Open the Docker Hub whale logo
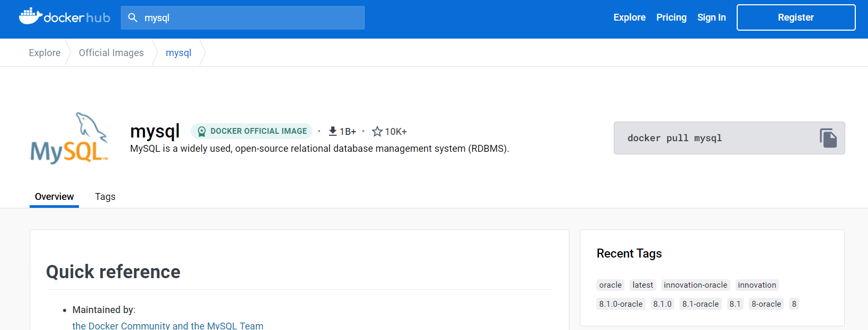 point(64,17)
